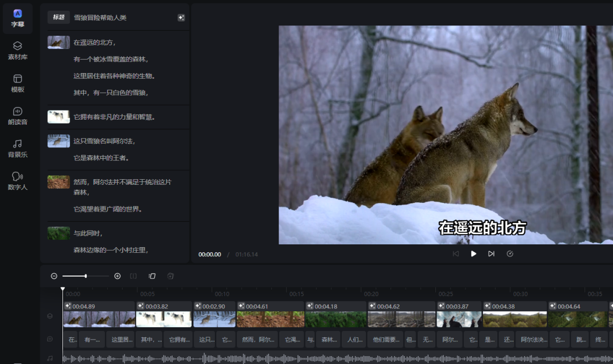The image size is (613, 364).
Task: Select the 00:04.61 forest floor clip
Action: click(270, 319)
